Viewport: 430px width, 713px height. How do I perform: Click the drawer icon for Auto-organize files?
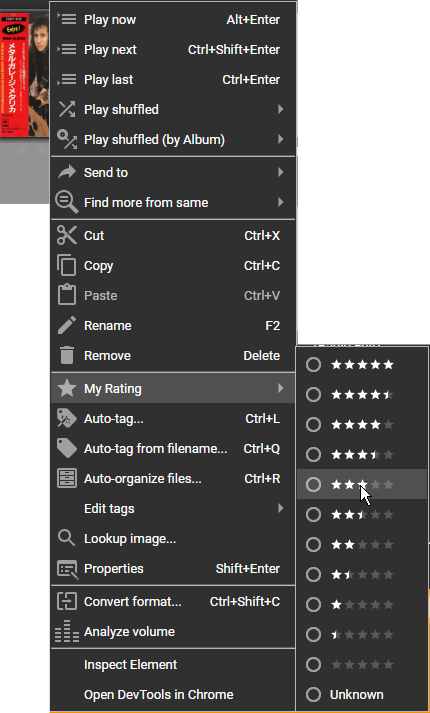(x=67, y=478)
